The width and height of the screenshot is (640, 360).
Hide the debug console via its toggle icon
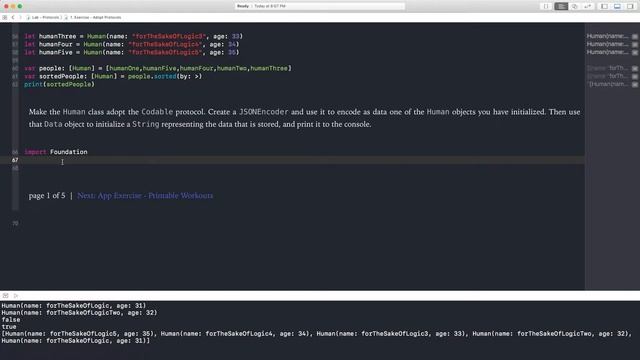pos(5,296)
